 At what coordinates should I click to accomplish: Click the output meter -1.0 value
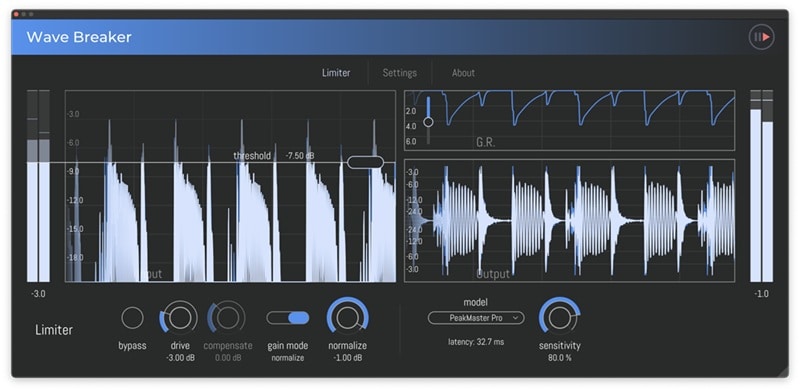[x=761, y=294]
